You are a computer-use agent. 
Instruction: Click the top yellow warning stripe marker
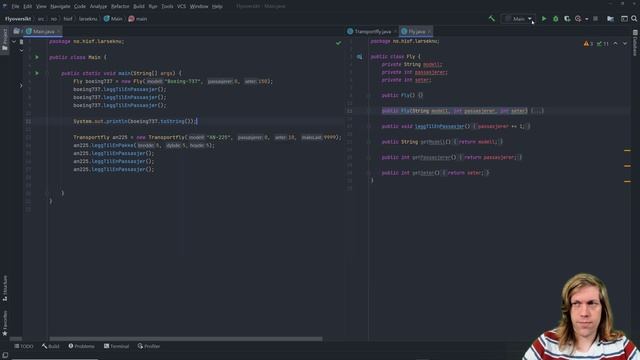(x=627, y=151)
